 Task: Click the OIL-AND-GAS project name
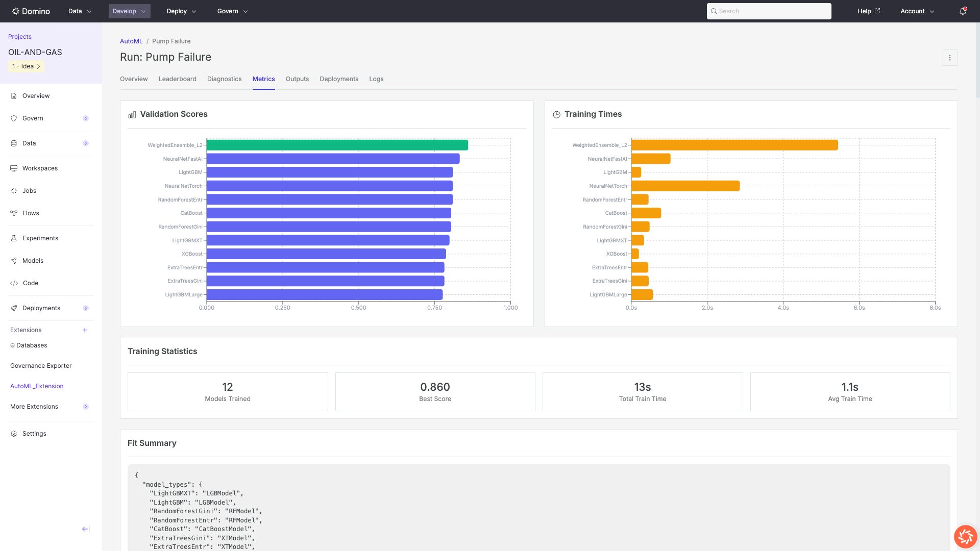click(x=35, y=52)
